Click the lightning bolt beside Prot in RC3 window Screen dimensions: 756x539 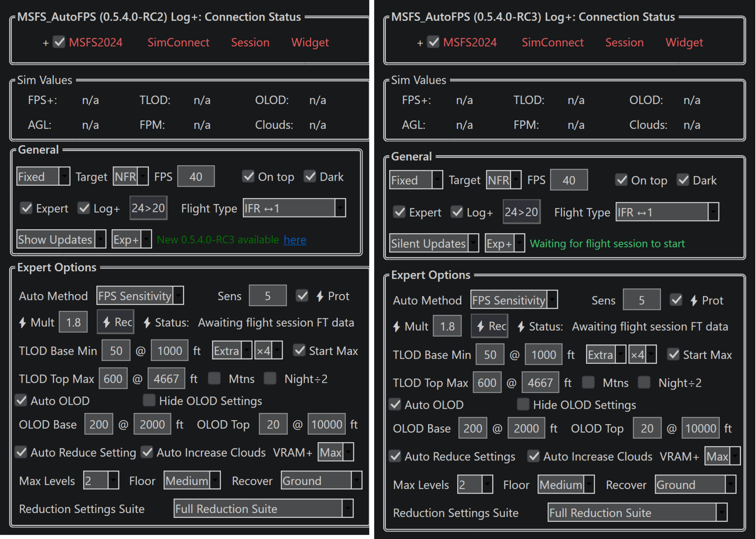tap(694, 300)
